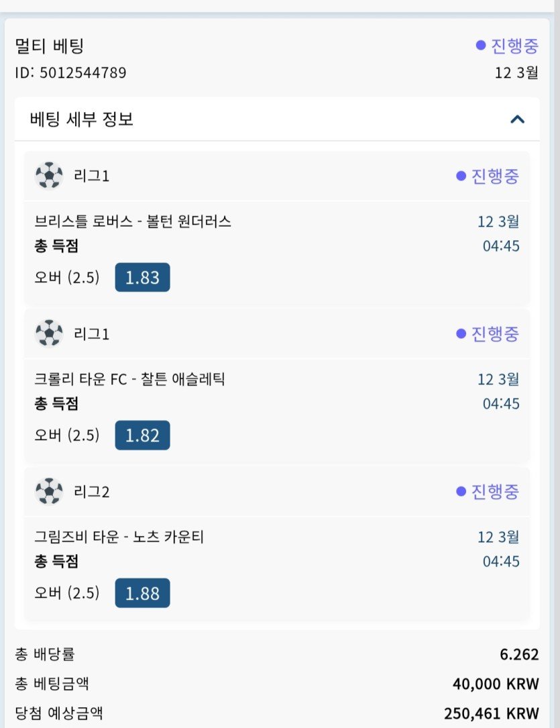560x728 pixels.
Task: Click the 당첨 예상금액 250,461 KRW value
Action: pos(491,713)
